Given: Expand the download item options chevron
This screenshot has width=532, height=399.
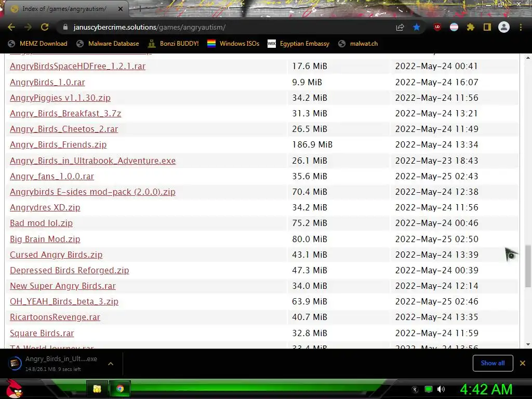Looking at the screenshot, I should point(111,363).
